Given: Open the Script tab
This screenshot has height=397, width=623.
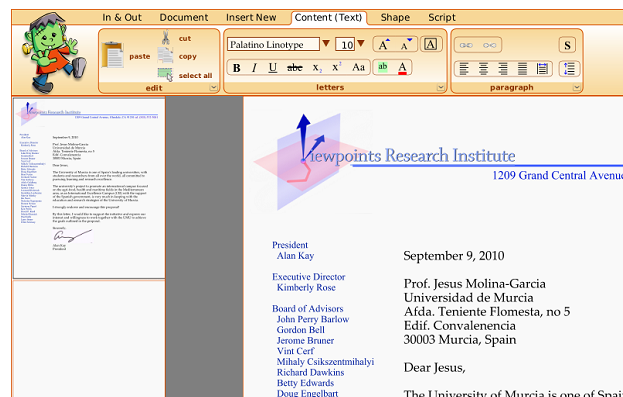Looking at the screenshot, I should (x=442, y=17).
